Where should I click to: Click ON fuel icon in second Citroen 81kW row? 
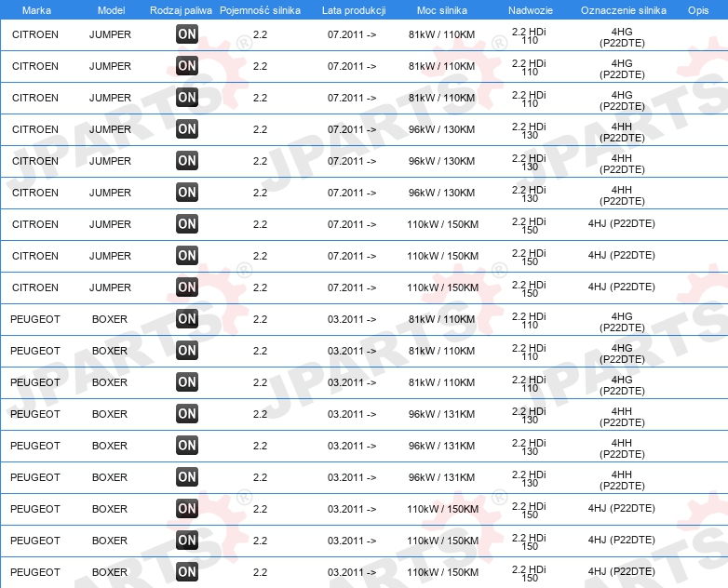(187, 65)
